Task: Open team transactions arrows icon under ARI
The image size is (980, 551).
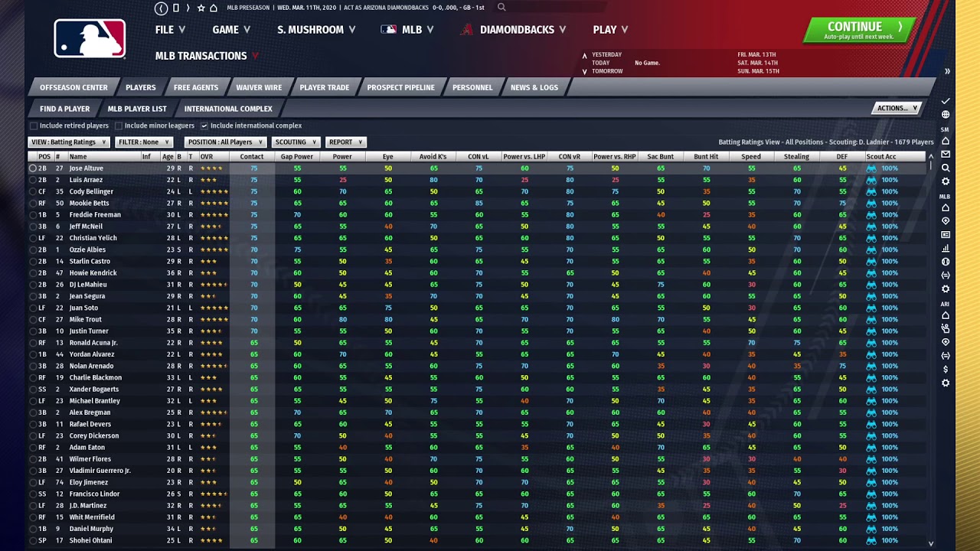Action: tap(946, 356)
